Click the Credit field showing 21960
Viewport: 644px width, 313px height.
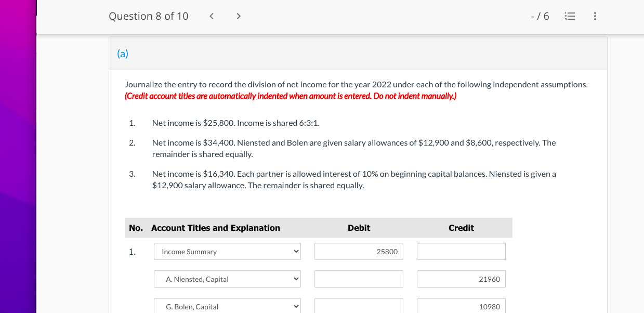[x=461, y=279]
